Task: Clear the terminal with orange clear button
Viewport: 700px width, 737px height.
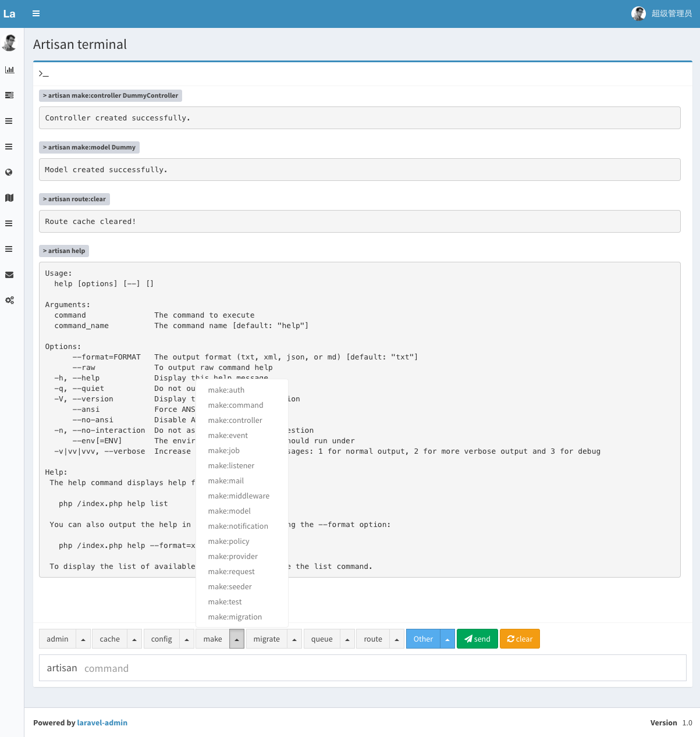Action: click(520, 639)
